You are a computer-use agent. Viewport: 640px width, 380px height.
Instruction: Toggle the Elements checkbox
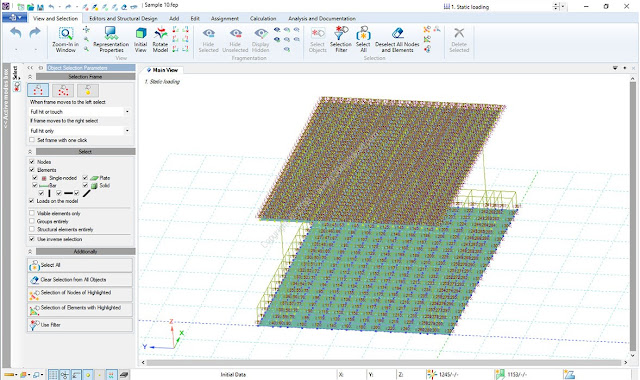tap(32, 169)
